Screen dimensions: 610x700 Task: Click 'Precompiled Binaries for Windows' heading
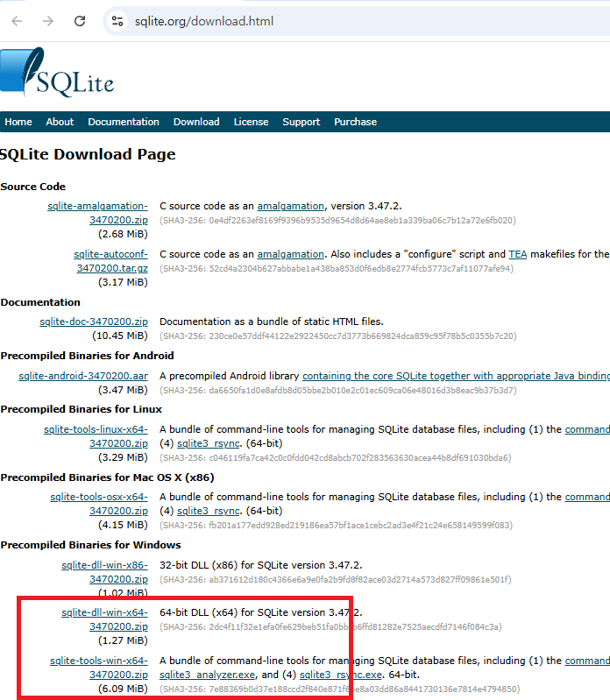click(x=90, y=545)
